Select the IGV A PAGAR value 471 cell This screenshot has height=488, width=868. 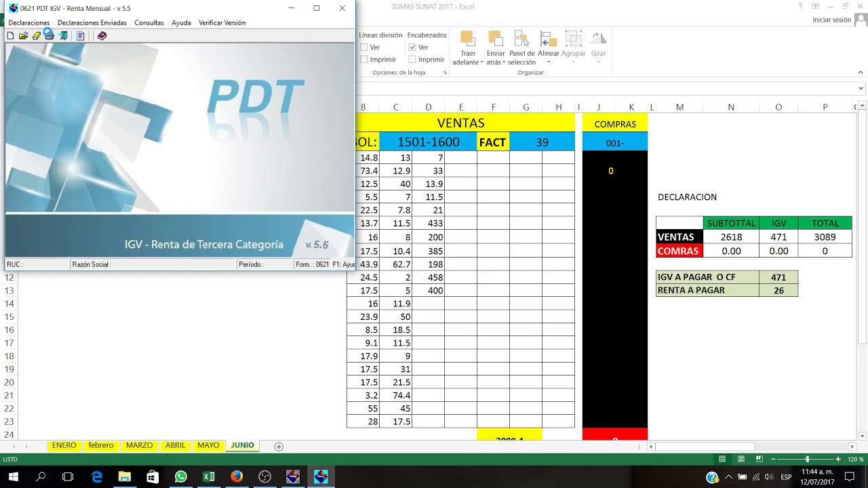tap(778, 277)
